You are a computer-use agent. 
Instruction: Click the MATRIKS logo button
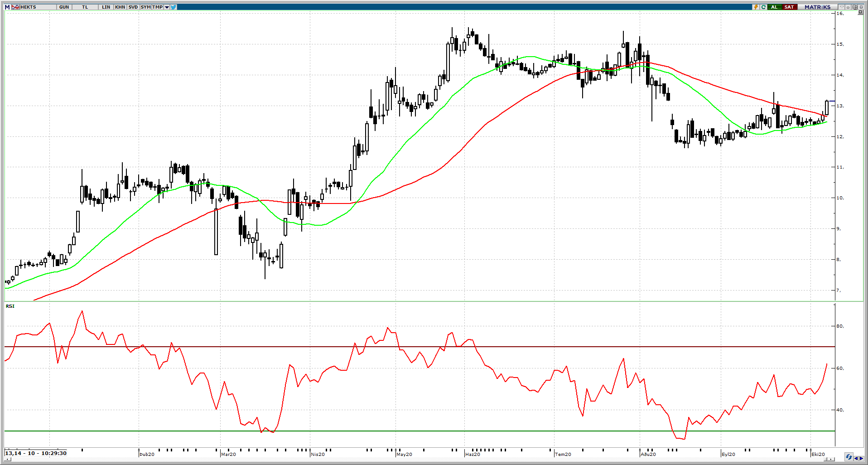817,7
